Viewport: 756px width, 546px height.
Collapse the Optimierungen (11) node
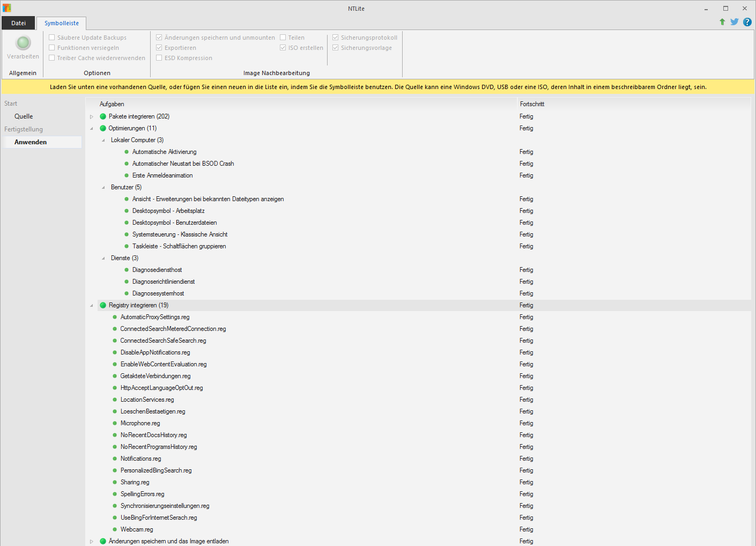[x=92, y=128]
